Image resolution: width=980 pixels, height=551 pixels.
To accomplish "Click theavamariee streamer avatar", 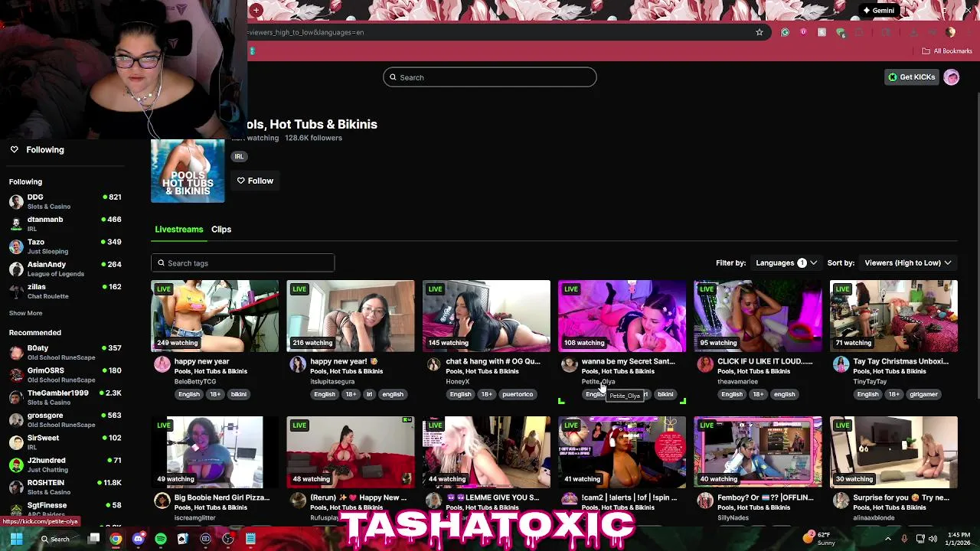I will pos(705,364).
